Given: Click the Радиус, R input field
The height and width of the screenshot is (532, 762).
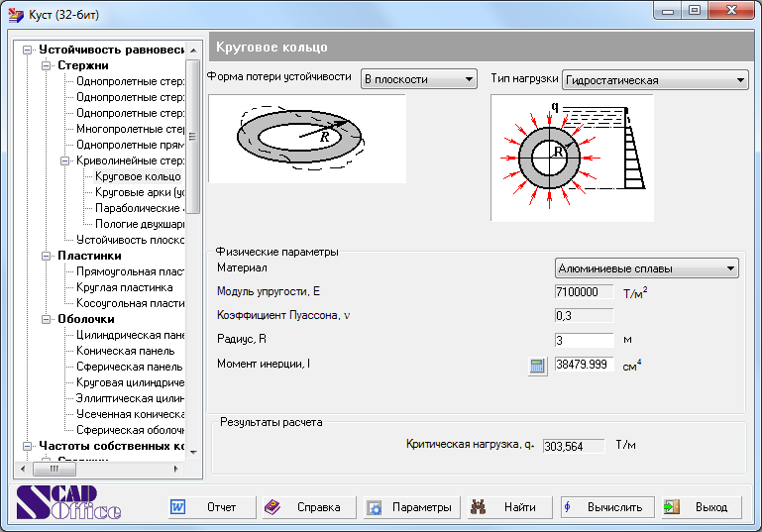Looking at the screenshot, I should (x=584, y=340).
